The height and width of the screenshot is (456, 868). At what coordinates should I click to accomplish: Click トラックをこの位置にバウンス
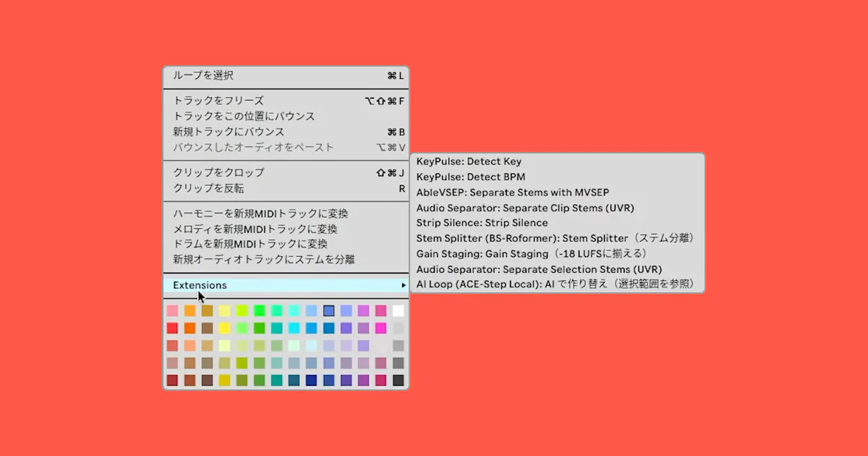pos(286,116)
